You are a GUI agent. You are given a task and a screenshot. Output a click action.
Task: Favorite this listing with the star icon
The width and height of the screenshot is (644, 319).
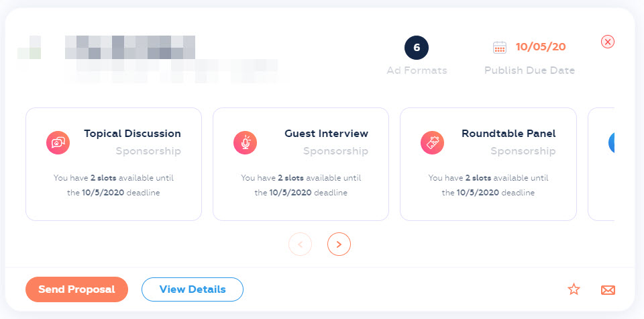pyautogui.click(x=574, y=289)
